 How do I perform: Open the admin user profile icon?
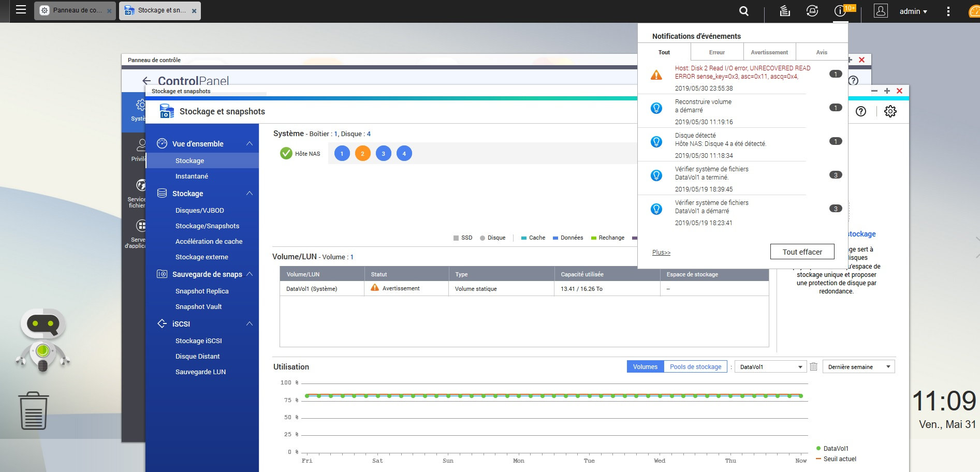click(x=881, y=11)
